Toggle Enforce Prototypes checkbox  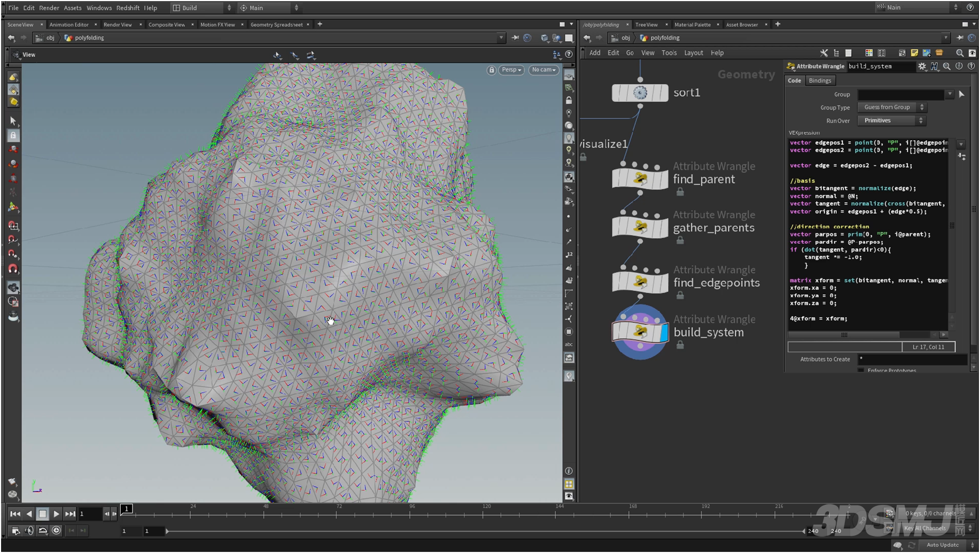click(x=861, y=370)
